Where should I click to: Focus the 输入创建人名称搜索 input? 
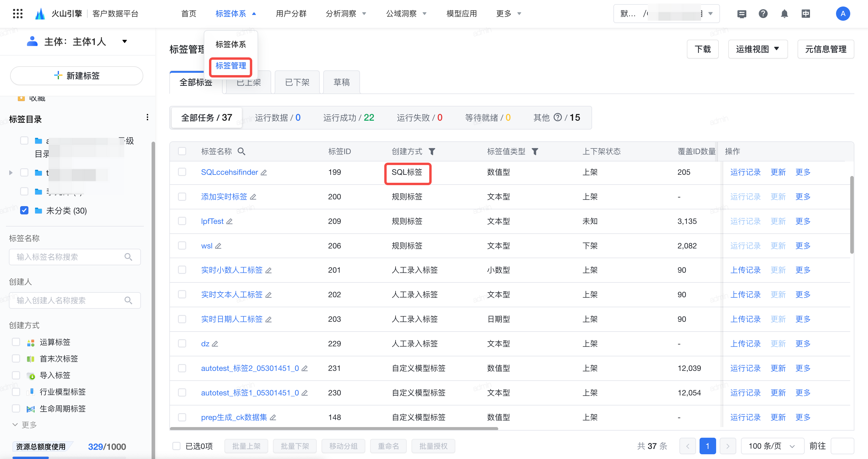point(75,300)
